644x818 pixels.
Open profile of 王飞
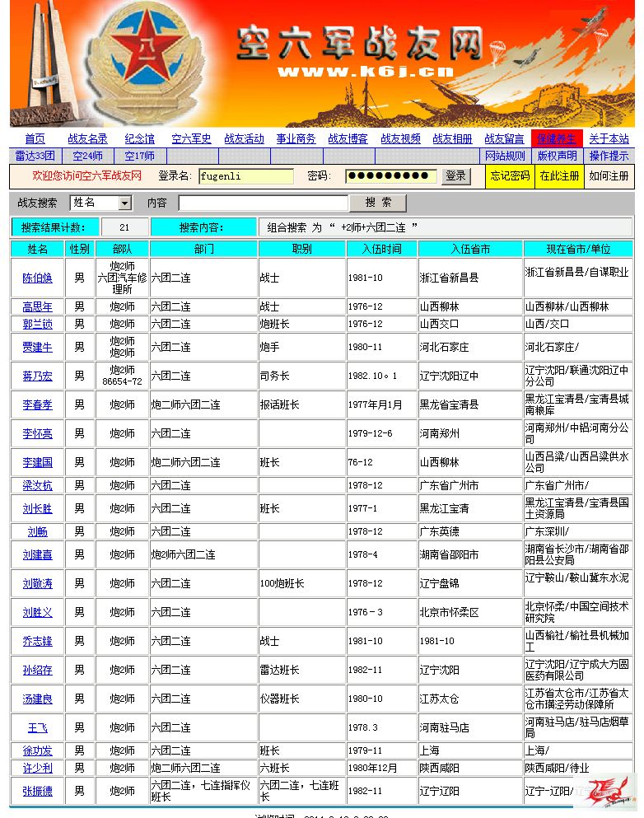click(38, 727)
